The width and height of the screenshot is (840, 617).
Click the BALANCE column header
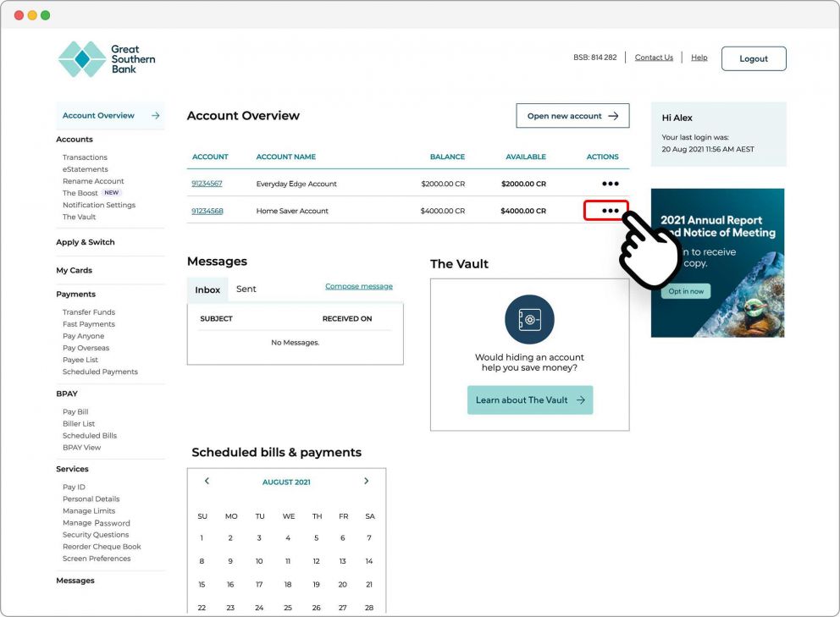click(447, 157)
